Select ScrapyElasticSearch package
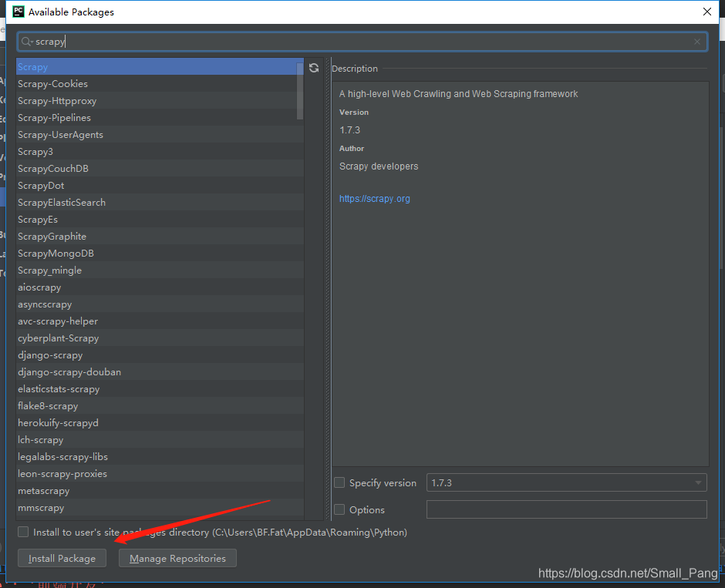The height and width of the screenshot is (588, 725). pos(160,203)
